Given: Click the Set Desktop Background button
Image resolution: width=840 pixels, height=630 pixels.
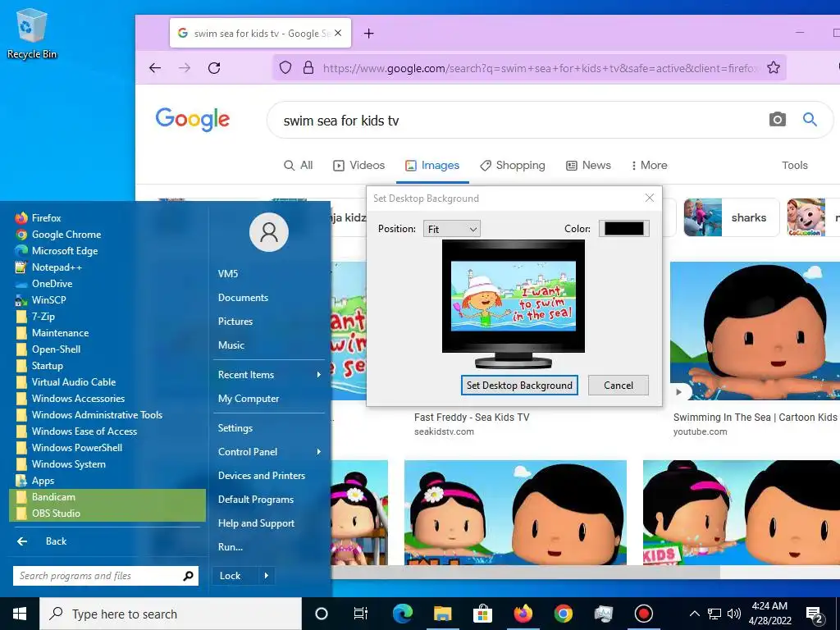Looking at the screenshot, I should coord(519,386).
